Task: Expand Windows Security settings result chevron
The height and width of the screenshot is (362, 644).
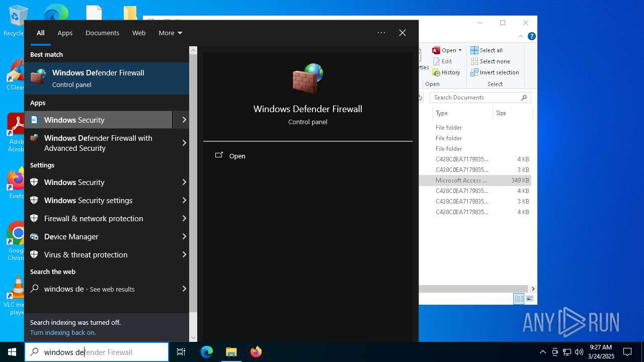Action: pyautogui.click(x=184, y=200)
